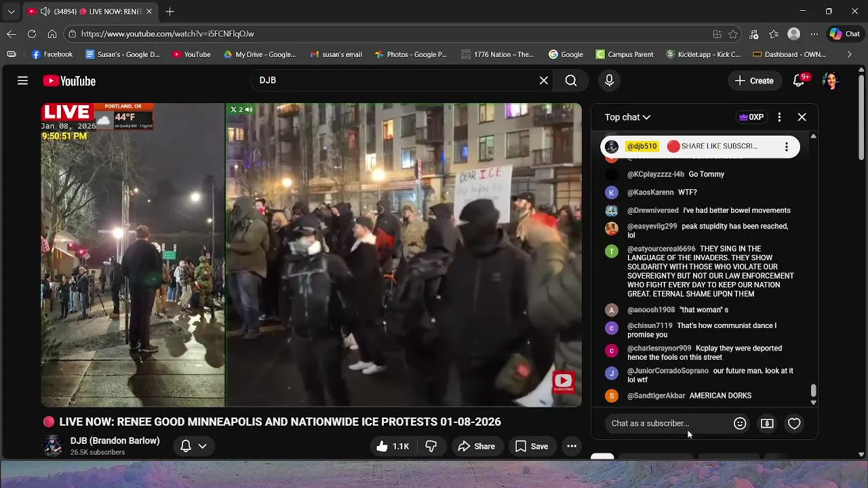Open the browser home page
The width and height of the screenshot is (868, 488).
[52, 34]
